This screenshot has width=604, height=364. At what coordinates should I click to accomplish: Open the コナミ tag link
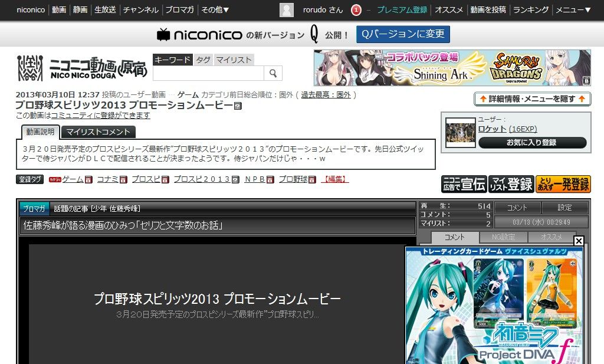107,179
